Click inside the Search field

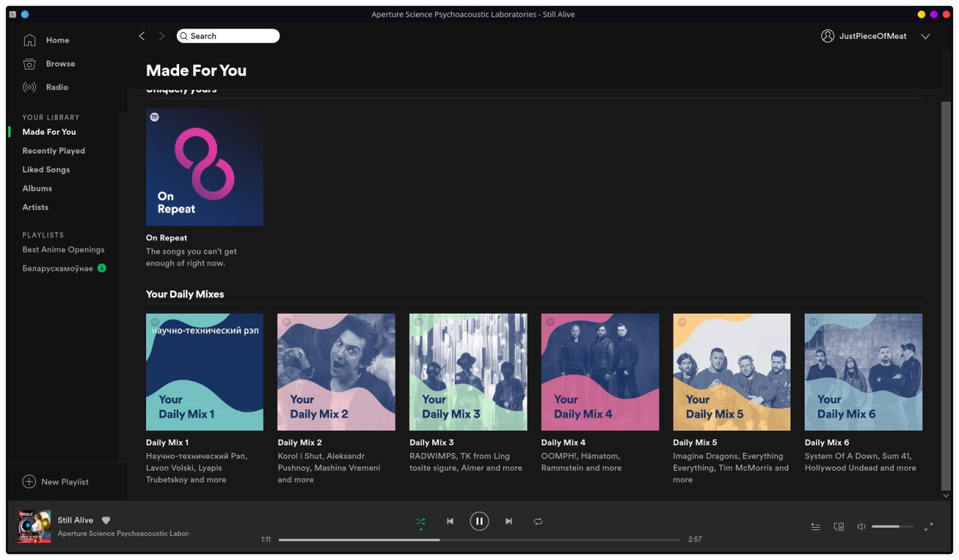pyautogui.click(x=229, y=36)
